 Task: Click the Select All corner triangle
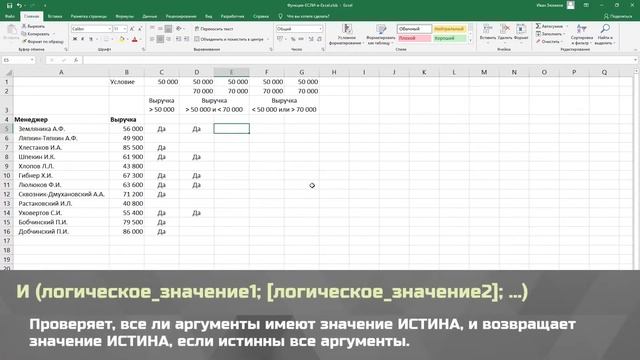[8, 73]
